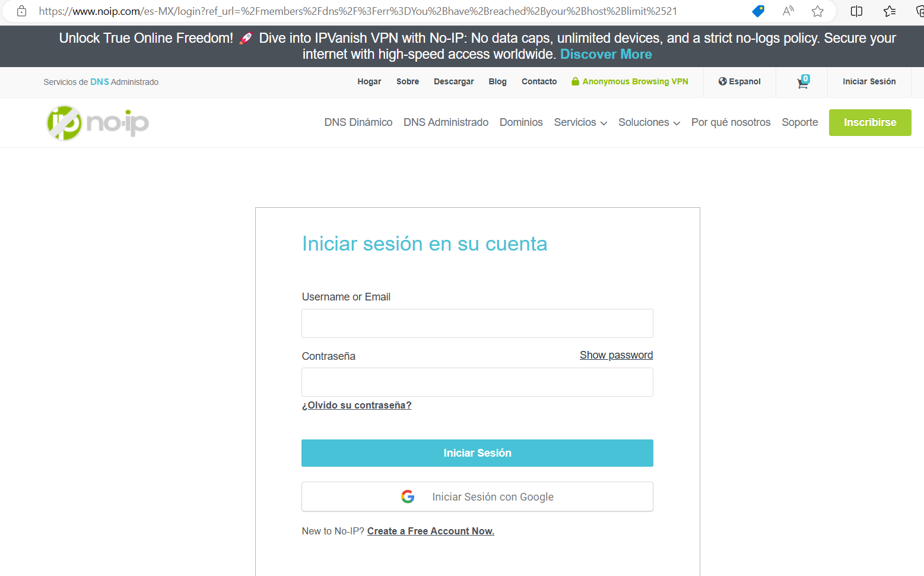This screenshot has width=924, height=576.
Task: Open the Descargar menu item
Action: tap(454, 82)
